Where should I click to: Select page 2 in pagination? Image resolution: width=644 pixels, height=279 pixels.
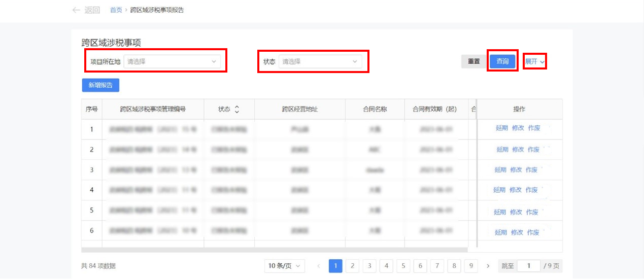pos(353,266)
